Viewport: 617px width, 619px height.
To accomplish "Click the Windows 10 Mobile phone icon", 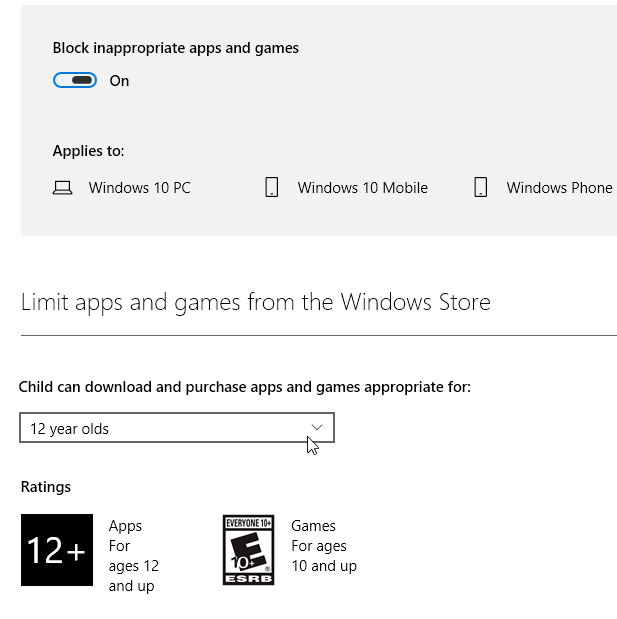I will (x=271, y=188).
